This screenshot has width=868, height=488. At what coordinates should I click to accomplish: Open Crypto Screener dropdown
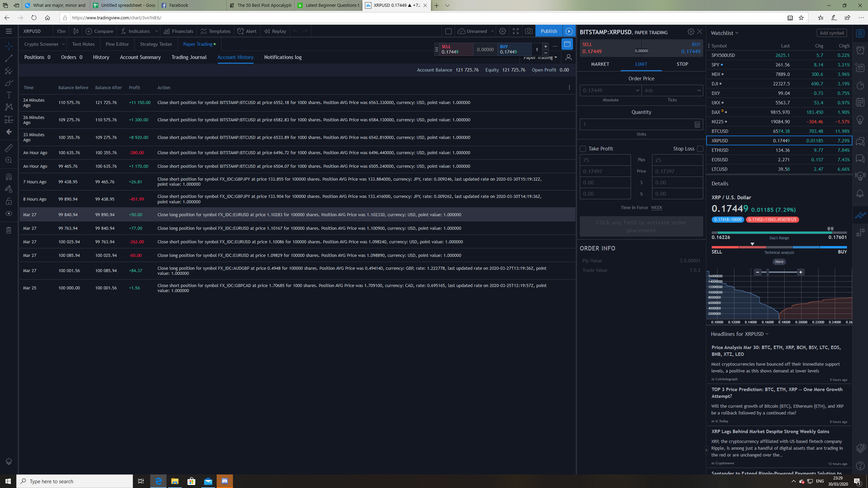(63, 44)
